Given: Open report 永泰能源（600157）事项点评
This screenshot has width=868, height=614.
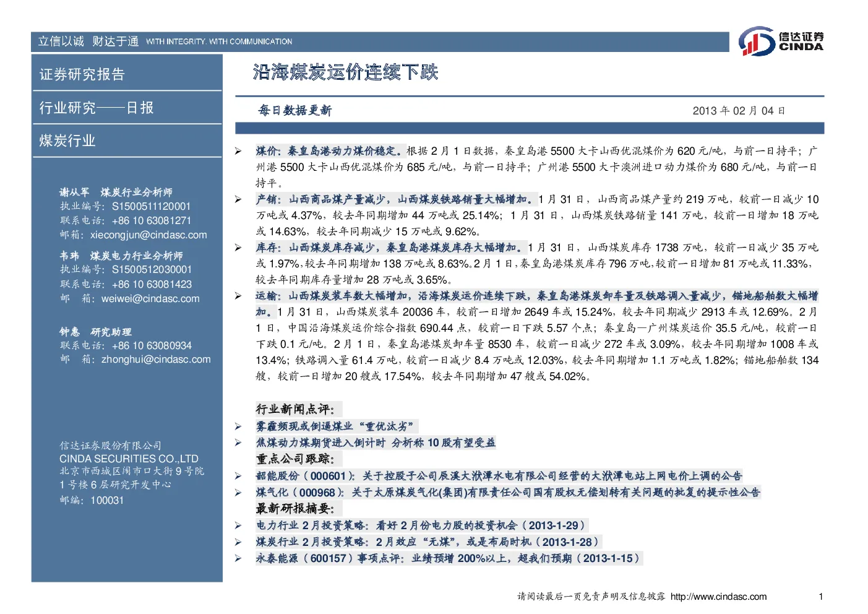Looking at the screenshot, I should point(449,558).
